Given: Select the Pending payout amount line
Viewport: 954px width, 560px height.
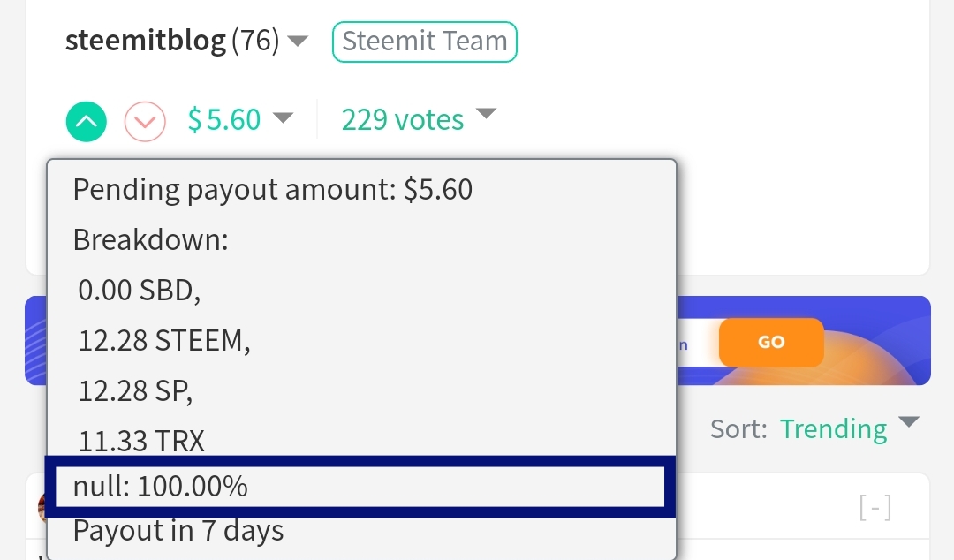Looking at the screenshot, I should click(x=273, y=189).
